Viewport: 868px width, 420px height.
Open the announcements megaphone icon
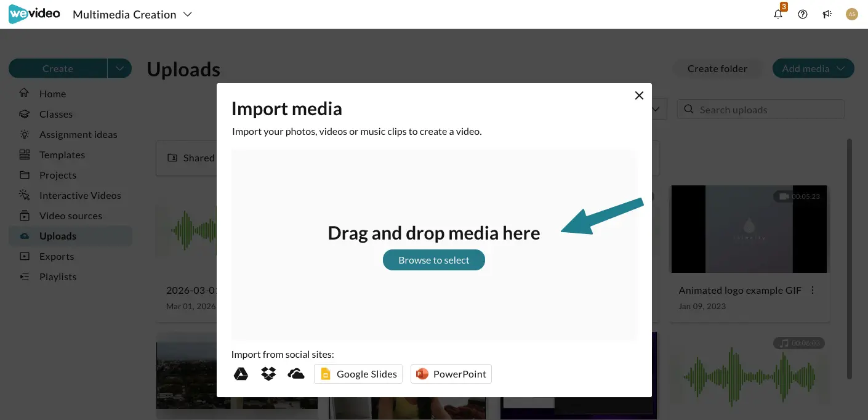tap(827, 14)
